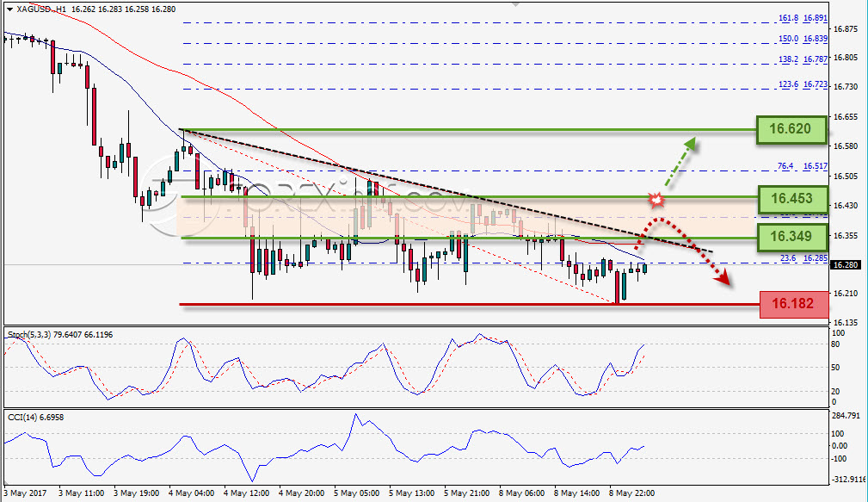868x502 pixels.
Task: Click the green 16.453 price label
Action: 792,199
